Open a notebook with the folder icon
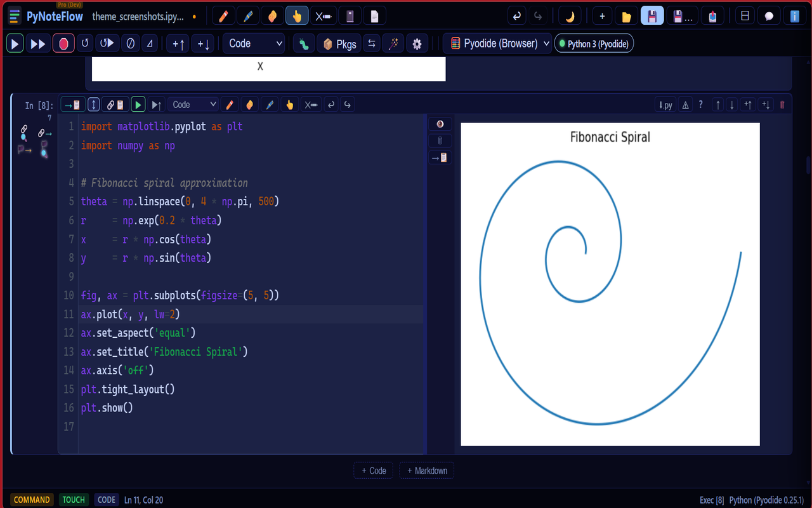812x508 pixels. coord(627,16)
